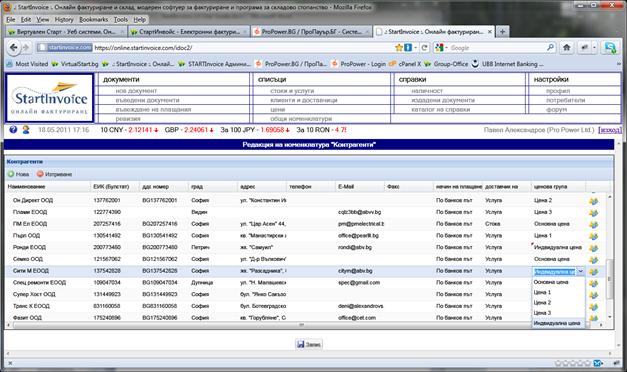Bookmark this page with the star icon
The image size is (627, 372).
399,48
